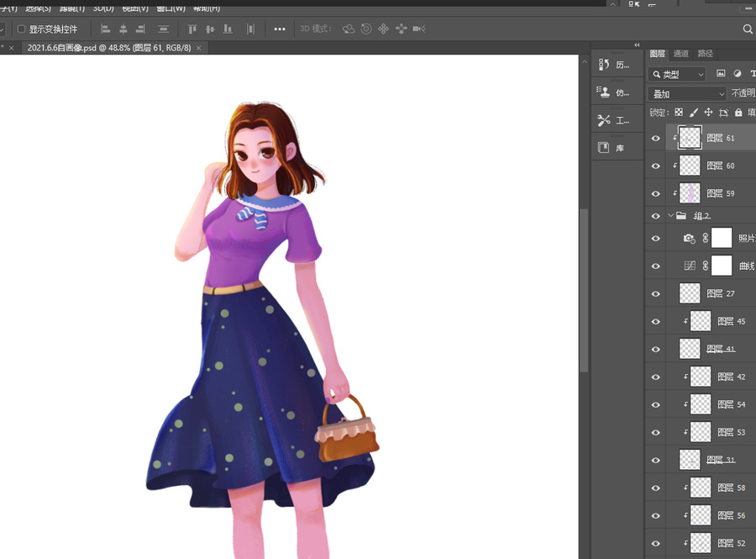Click the 图层 59 layer thumbnail
Viewport: 756px width, 559px height.
click(x=690, y=193)
